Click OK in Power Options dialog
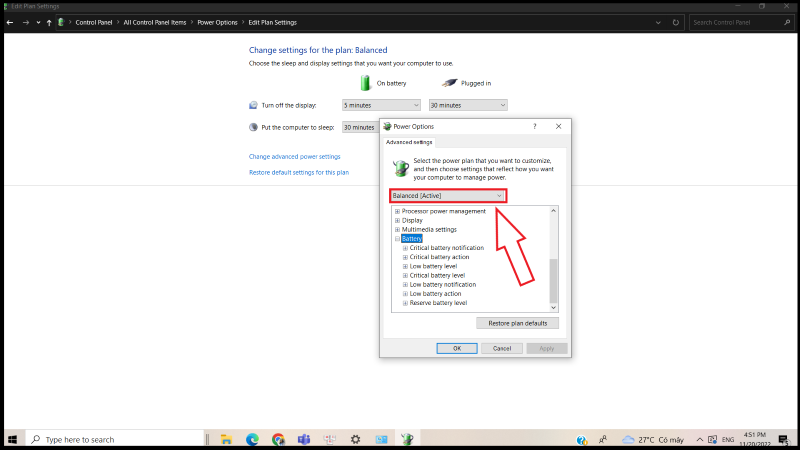 (x=457, y=348)
